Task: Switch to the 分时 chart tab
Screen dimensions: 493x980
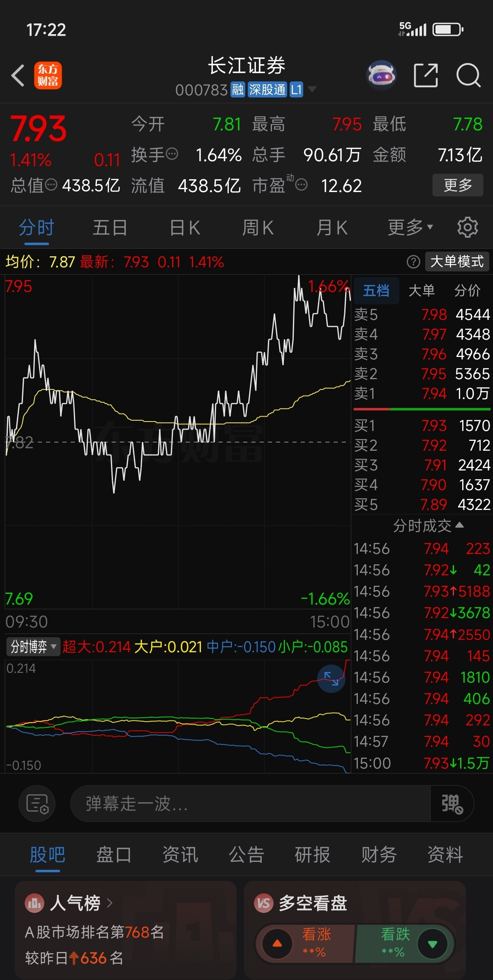Action: 36,227
